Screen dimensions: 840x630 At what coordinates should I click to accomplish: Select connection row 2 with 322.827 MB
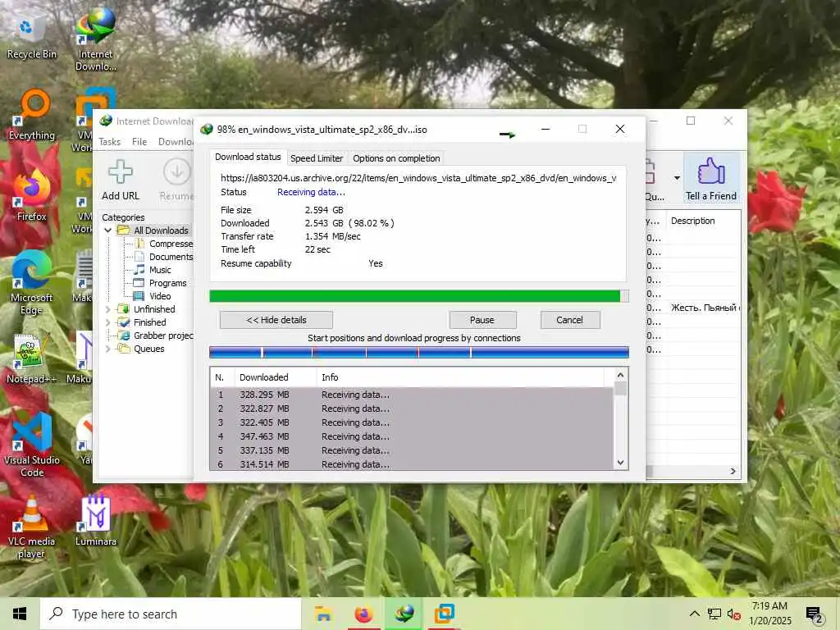tap(412, 409)
